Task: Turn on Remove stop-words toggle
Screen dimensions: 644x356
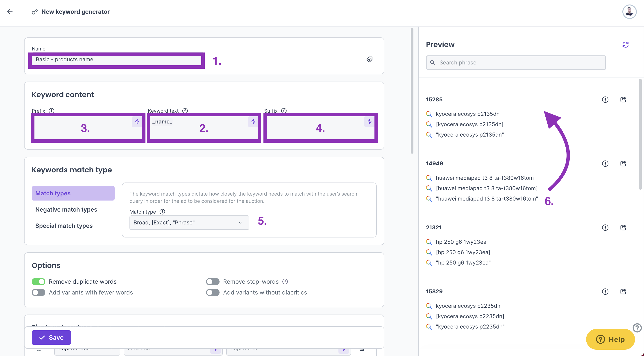Action: coord(213,281)
